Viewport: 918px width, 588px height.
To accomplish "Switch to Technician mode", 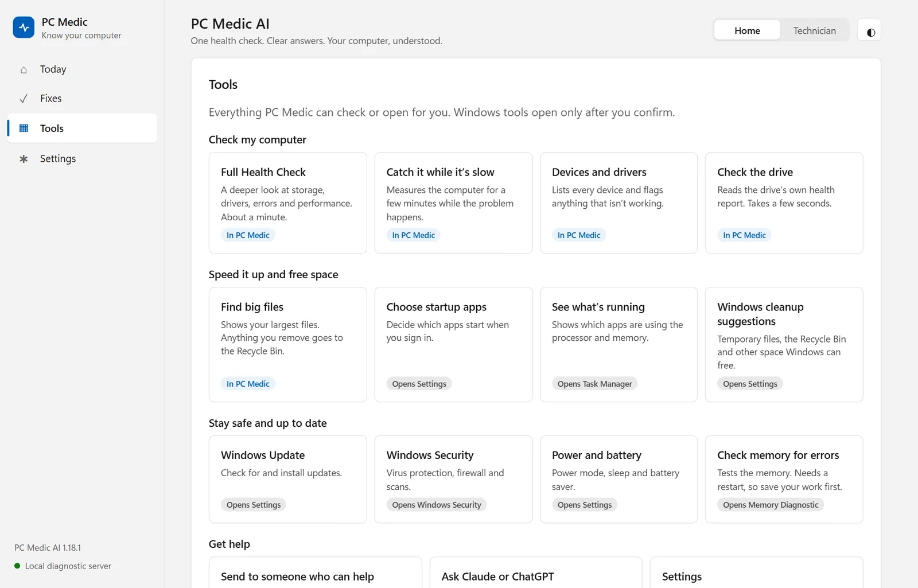I will (814, 30).
